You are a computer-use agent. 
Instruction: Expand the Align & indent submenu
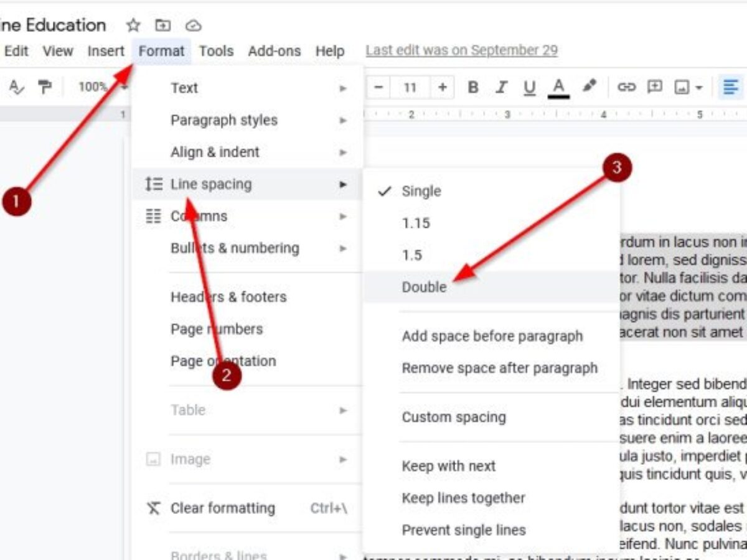tap(247, 152)
